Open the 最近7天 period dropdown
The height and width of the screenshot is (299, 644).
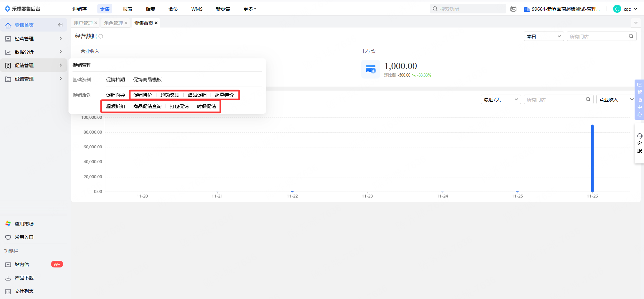pos(501,99)
